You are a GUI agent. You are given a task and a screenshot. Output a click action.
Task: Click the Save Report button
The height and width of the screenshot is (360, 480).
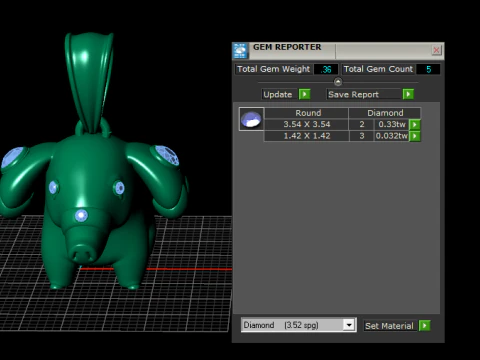[363, 95]
